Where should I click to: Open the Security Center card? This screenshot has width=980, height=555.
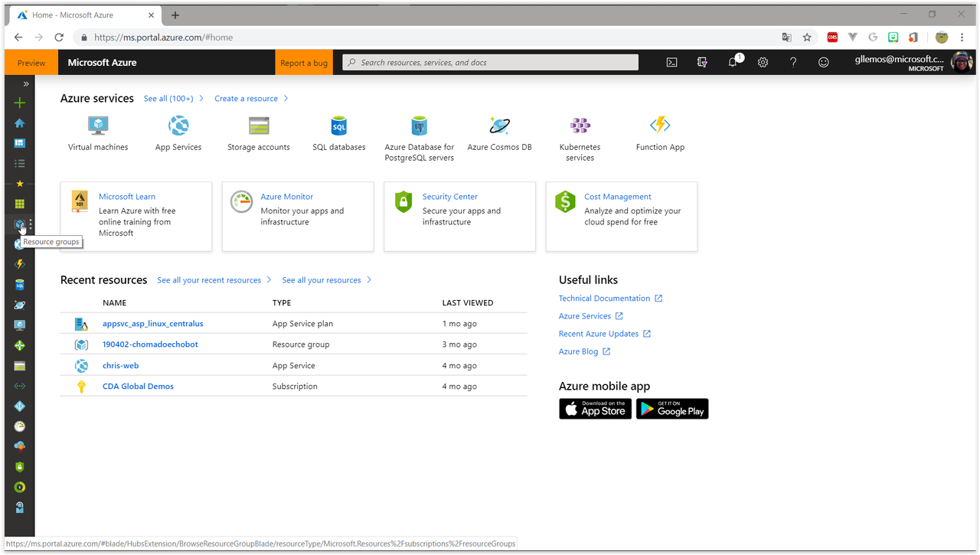pyautogui.click(x=459, y=216)
